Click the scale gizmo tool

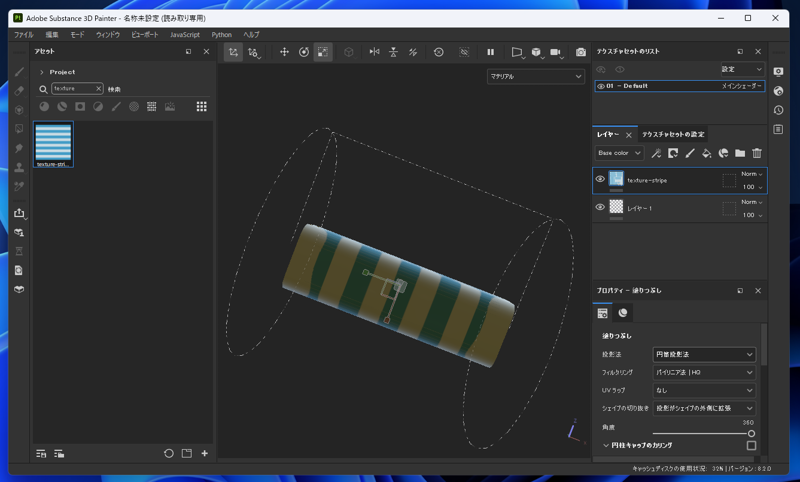point(323,52)
